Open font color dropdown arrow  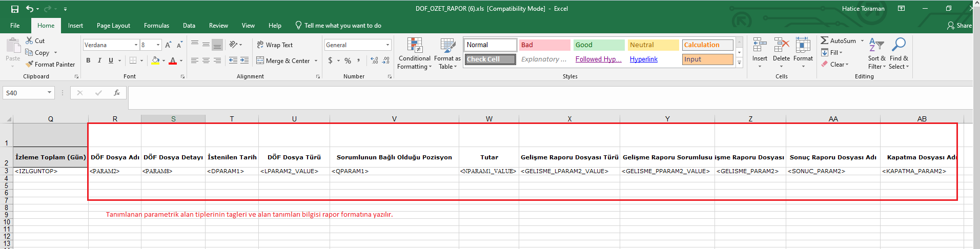tap(181, 60)
